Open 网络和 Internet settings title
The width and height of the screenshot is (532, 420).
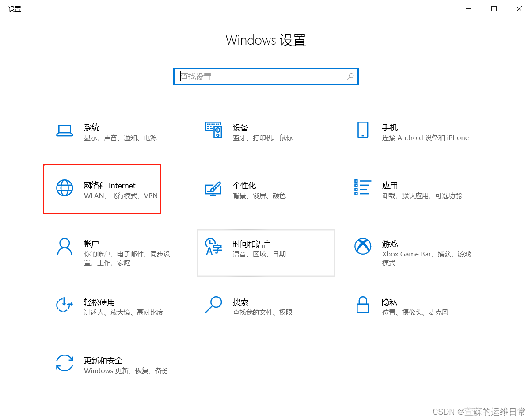coord(110,186)
